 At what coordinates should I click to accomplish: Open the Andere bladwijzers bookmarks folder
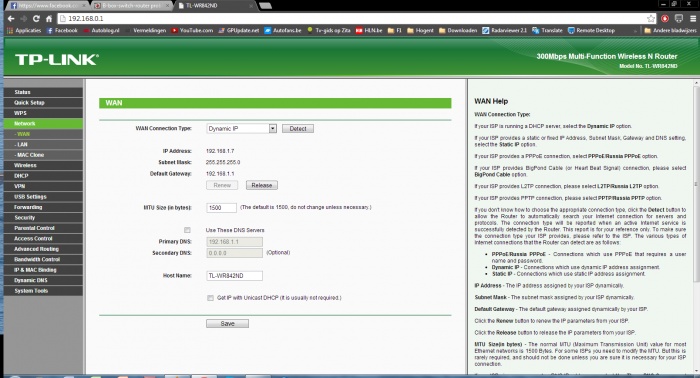(x=670, y=30)
